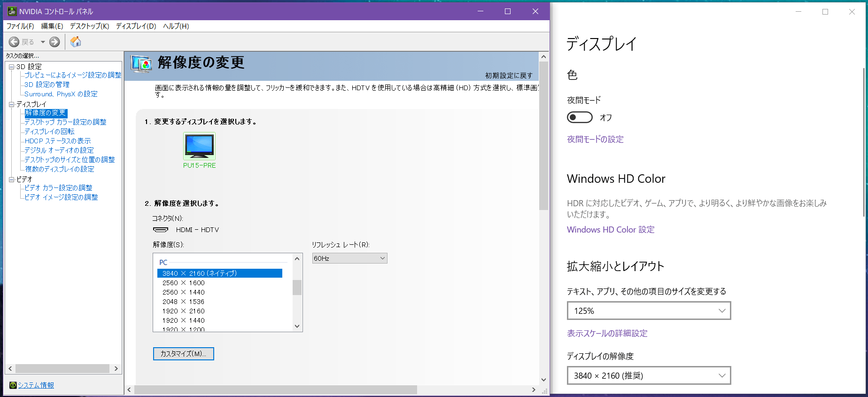Image resolution: width=868 pixels, height=397 pixels.
Task: Open the 60Hz refresh rate dropdown
Action: (350, 258)
